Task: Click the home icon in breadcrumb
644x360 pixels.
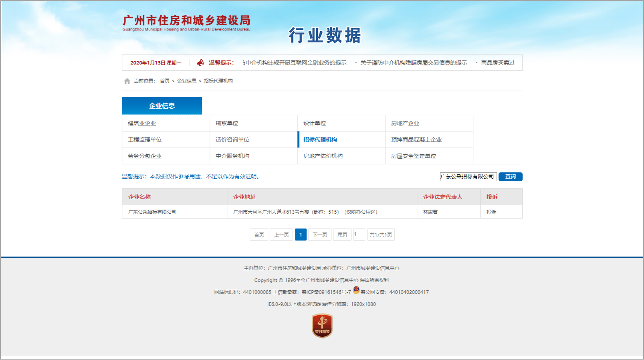Action: click(127, 81)
